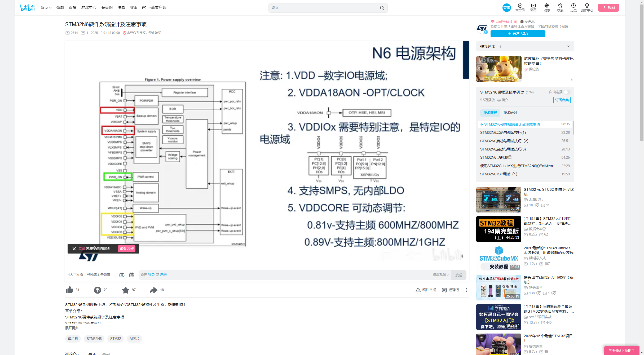Viewport: 644px width, 355px height.
Task: Click the search magnifier icon
Action: point(382,8)
